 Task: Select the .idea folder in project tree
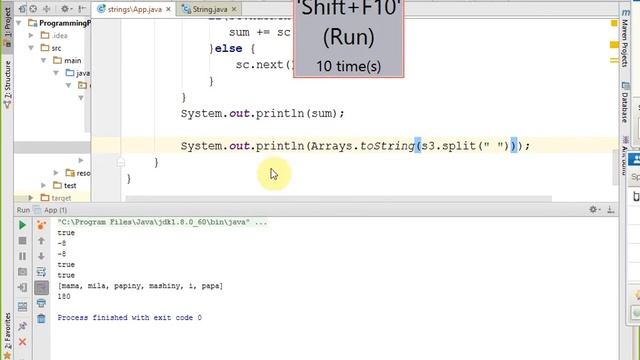tap(54, 36)
